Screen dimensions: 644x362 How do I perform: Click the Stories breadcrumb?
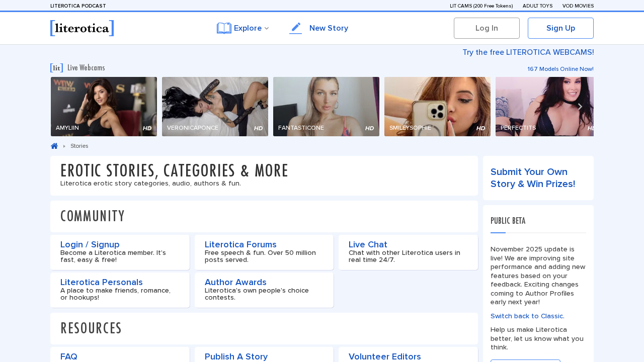[79, 146]
